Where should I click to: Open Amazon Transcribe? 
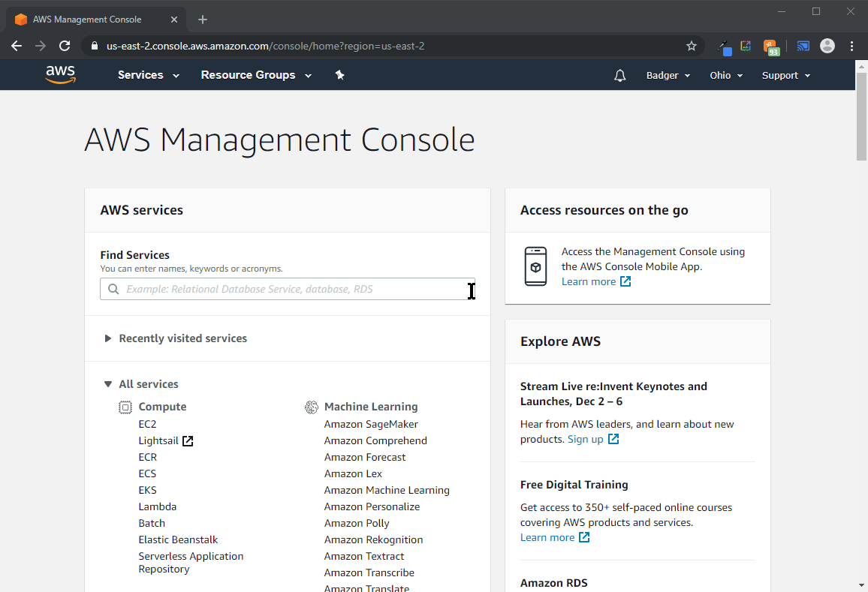coord(369,573)
